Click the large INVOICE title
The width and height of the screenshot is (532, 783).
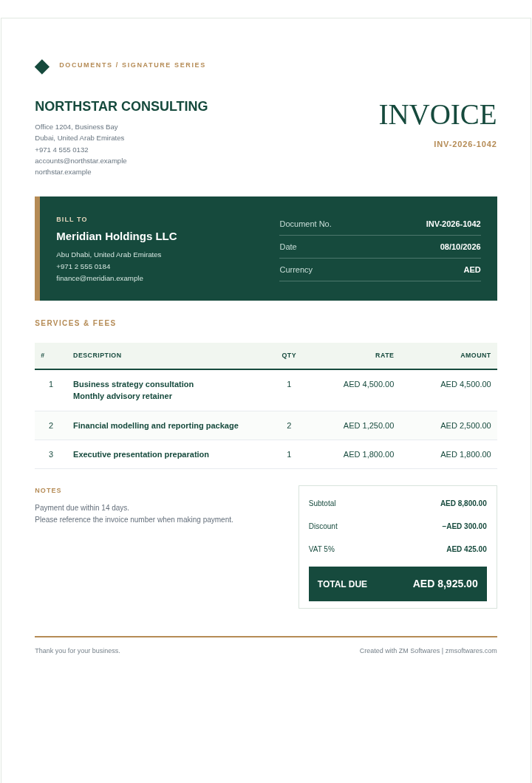pos(437,114)
